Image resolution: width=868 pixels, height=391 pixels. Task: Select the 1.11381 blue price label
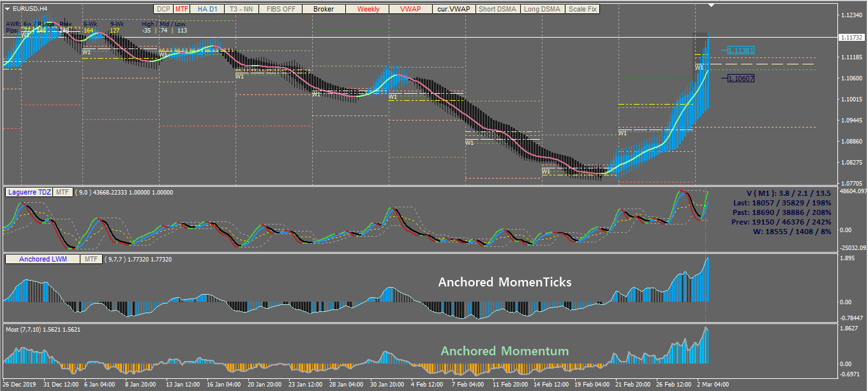point(741,50)
